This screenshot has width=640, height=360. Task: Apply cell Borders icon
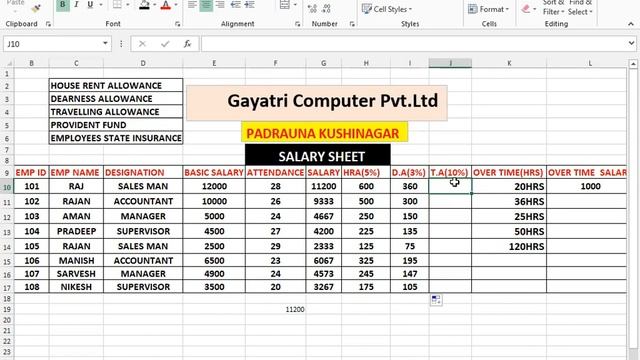118,5
